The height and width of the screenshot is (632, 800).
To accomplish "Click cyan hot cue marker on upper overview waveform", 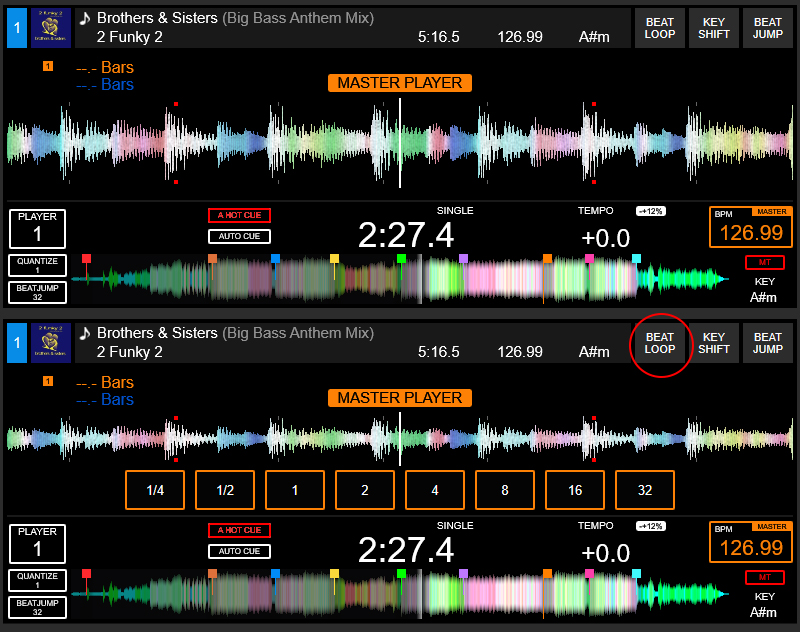I will (636, 259).
